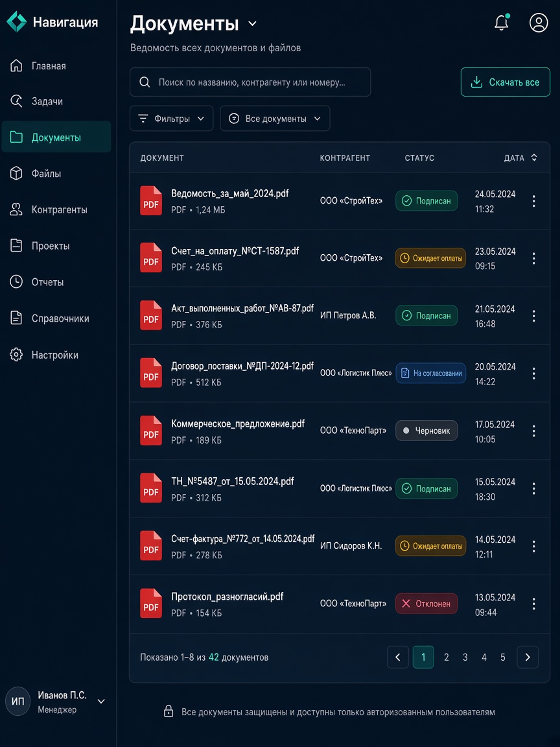This screenshot has width=560, height=747.
Task: Go to page 3 in pagination
Action: coord(465,658)
